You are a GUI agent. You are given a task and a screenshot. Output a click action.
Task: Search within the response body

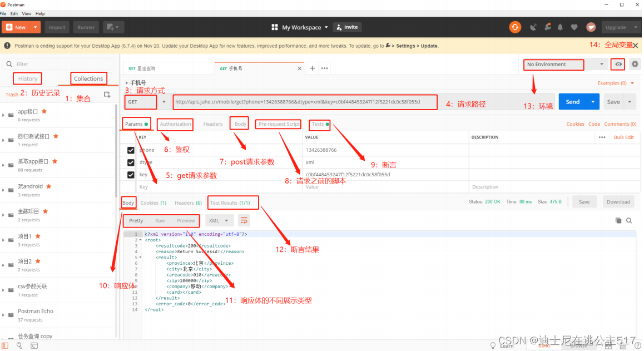[x=629, y=221]
